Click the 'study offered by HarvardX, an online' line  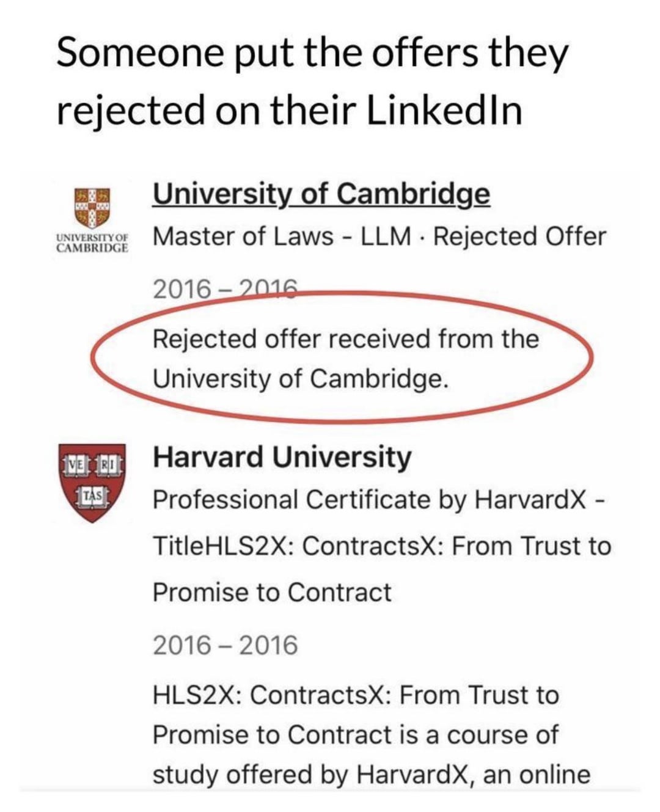click(x=371, y=774)
